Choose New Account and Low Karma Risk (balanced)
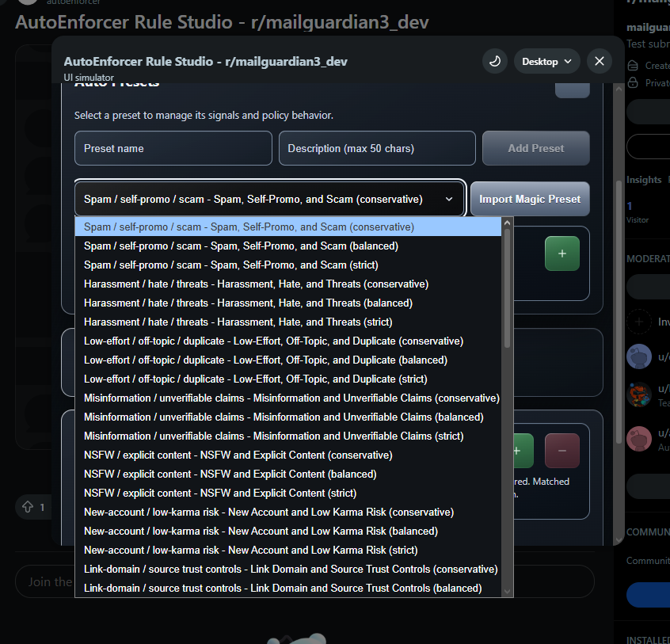The width and height of the screenshot is (670, 644). 288,532
